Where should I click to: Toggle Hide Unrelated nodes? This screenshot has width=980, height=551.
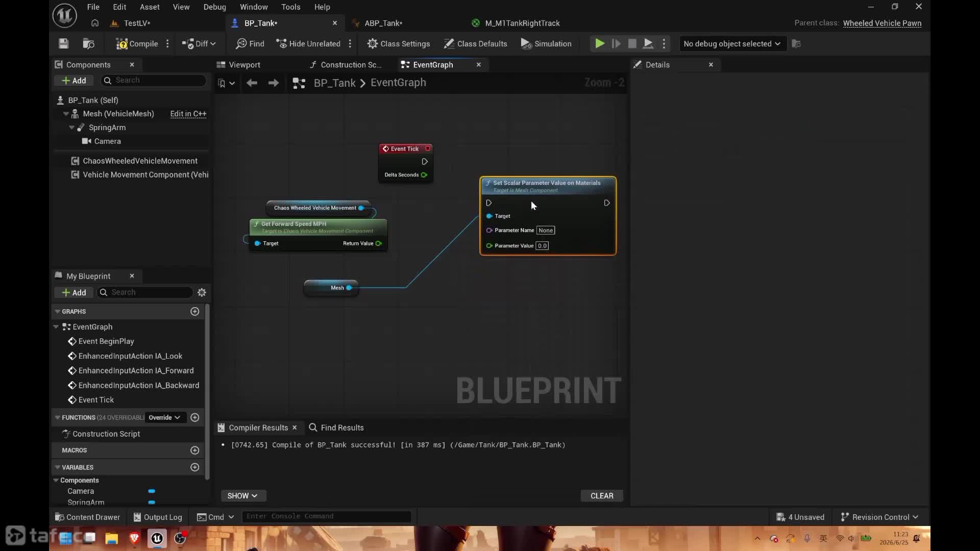308,44
